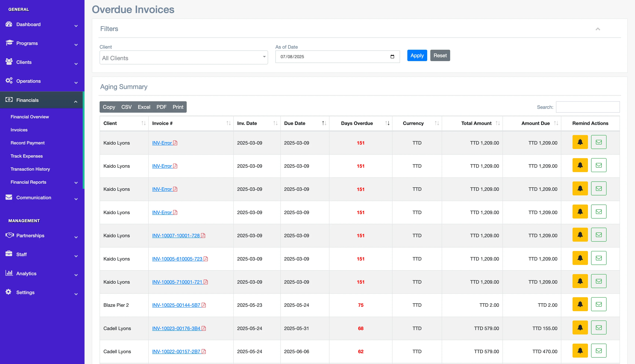Click bell reminder on first Kaido Lyons row

pyautogui.click(x=580, y=142)
